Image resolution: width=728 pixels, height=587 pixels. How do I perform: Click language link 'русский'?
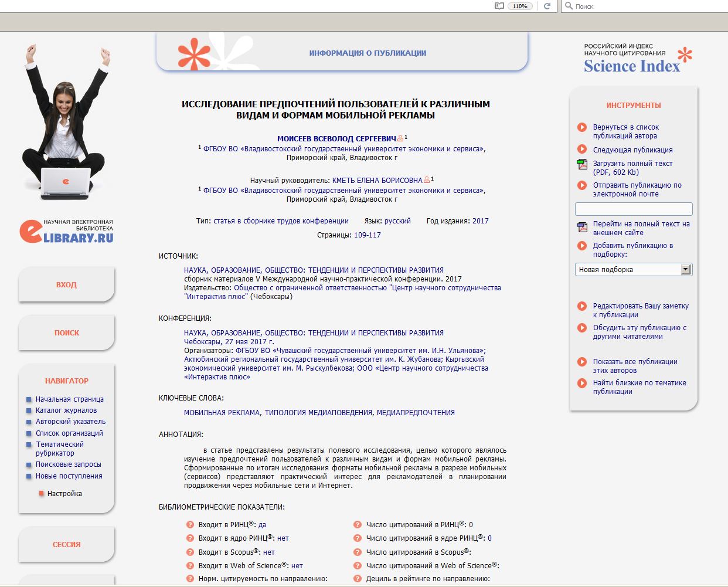(397, 221)
